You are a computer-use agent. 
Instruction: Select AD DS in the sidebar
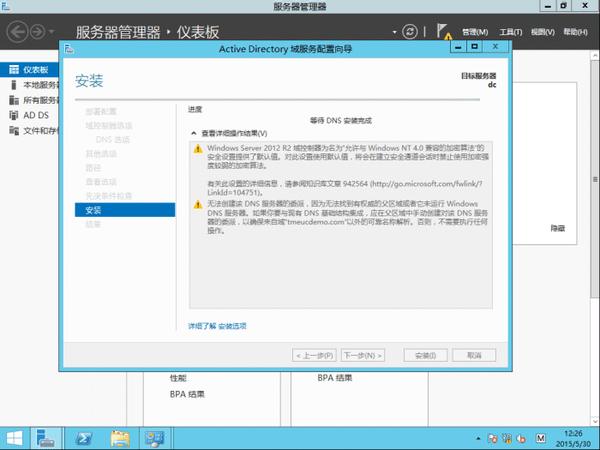29,115
